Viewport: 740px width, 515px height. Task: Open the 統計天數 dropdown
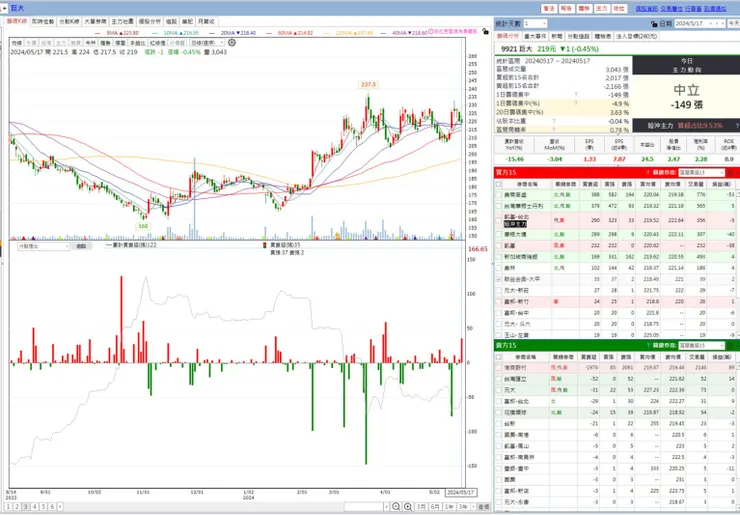tap(535, 24)
